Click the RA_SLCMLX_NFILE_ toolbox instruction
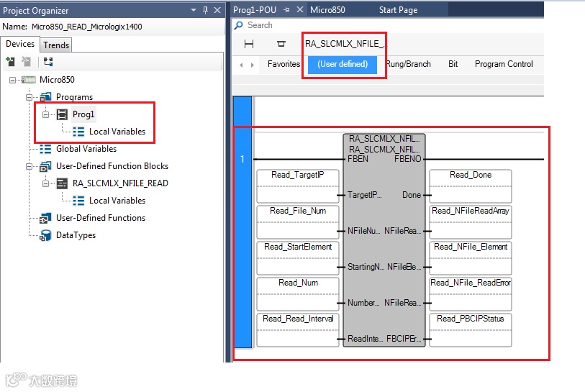Viewport: 585px width, 392px height. 344,44
